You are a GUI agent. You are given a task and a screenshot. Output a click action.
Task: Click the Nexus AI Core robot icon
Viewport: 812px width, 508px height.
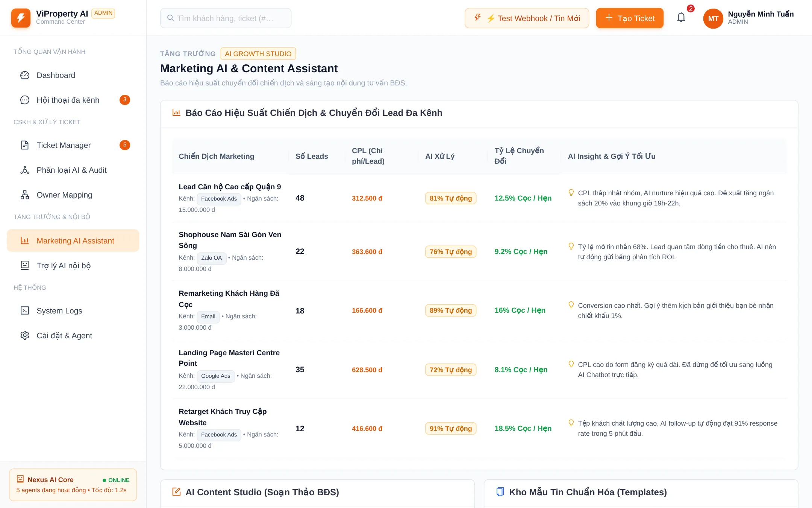pyautogui.click(x=20, y=479)
